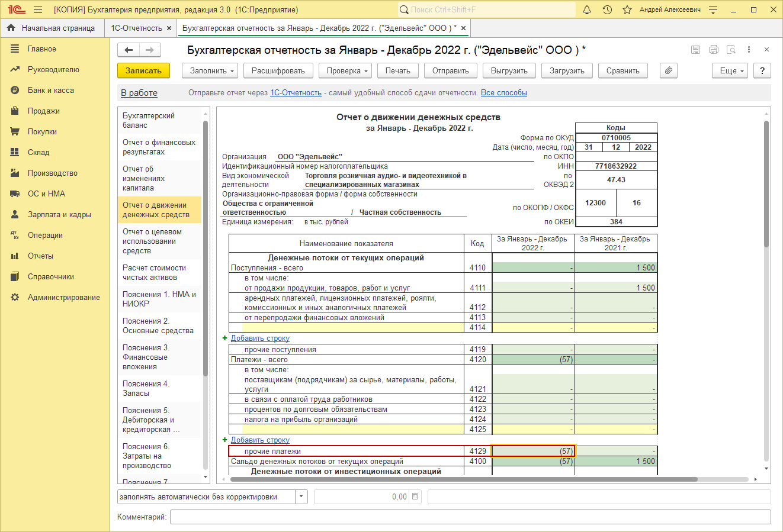Screen dimensions: 783x532
Task: Open Покупки section in sidebar
Action: [42, 132]
